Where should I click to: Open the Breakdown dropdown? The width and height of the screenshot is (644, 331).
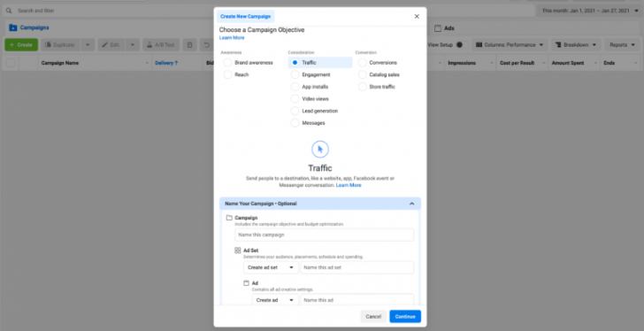576,45
